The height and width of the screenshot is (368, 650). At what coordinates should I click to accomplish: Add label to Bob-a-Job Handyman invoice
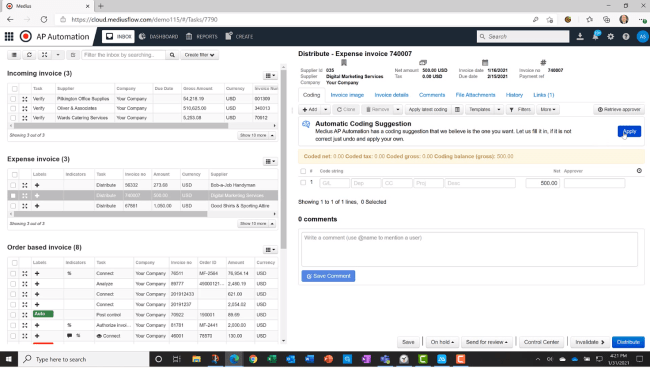[37, 185]
